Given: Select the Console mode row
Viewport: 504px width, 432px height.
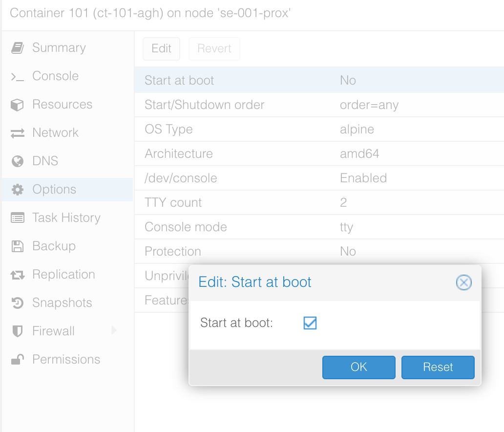Looking at the screenshot, I should pos(319,227).
